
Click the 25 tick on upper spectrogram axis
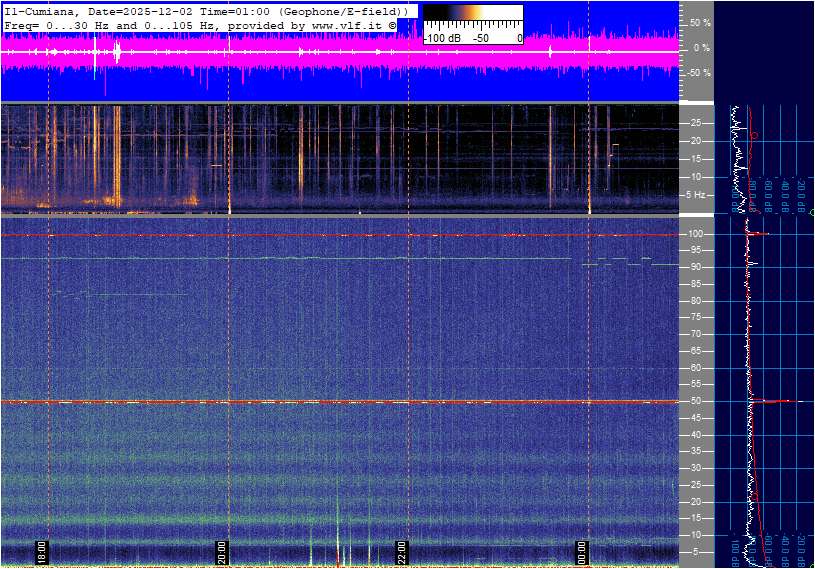[697, 123]
